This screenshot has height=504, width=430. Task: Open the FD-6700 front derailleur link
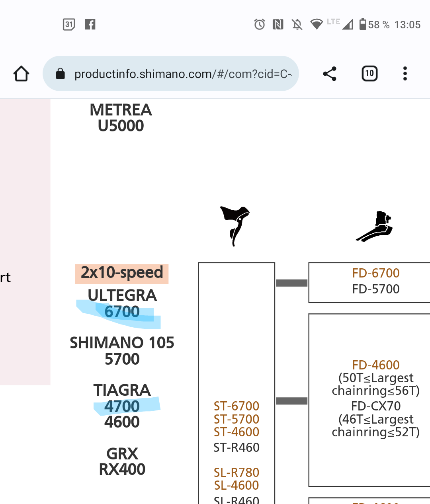pyautogui.click(x=376, y=273)
